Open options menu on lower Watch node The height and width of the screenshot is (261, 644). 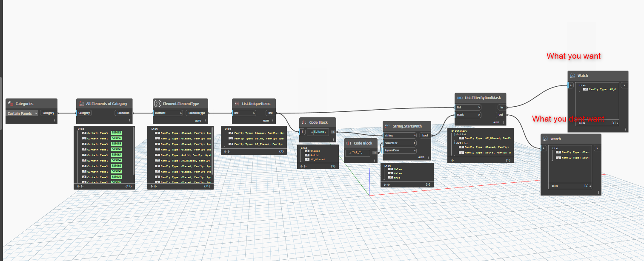click(x=598, y=192)
